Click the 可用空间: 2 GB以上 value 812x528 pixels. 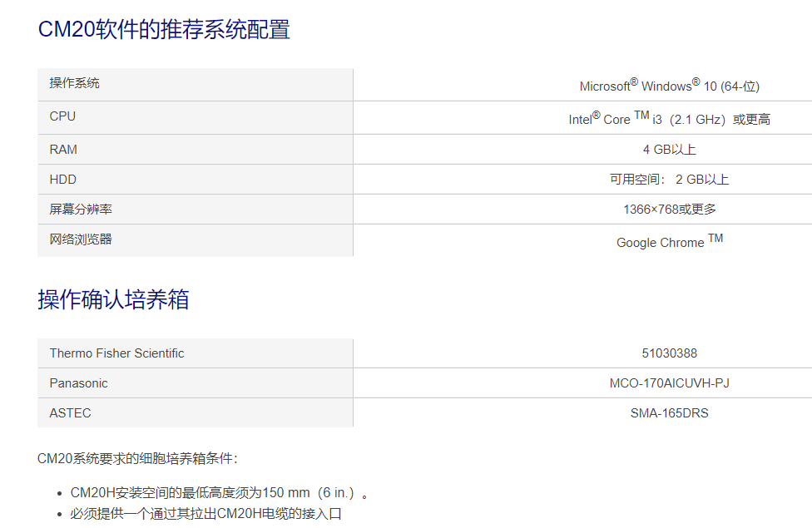669,179
